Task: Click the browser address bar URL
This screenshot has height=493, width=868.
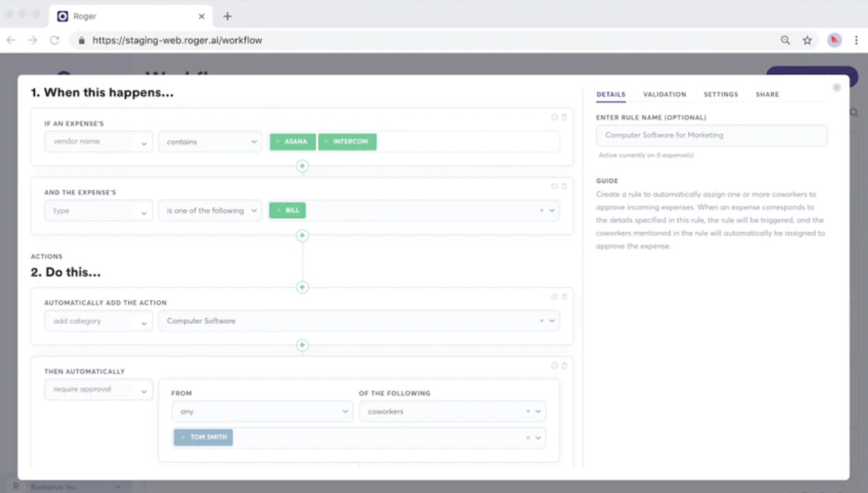Action: (177, 40)
